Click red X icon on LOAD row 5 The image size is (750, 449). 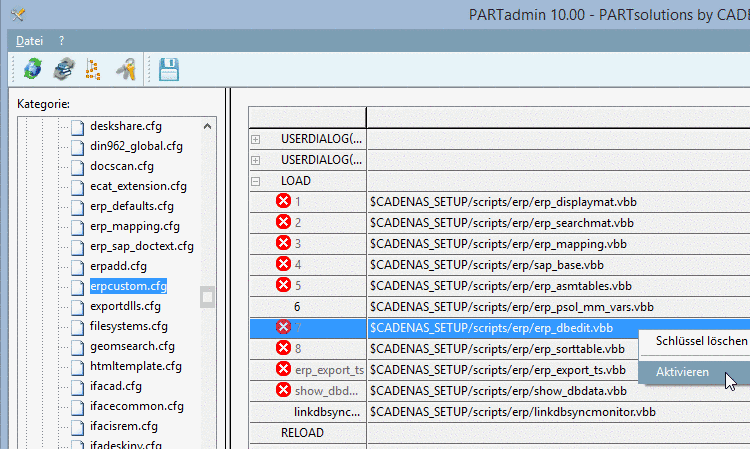click(283, 285)
